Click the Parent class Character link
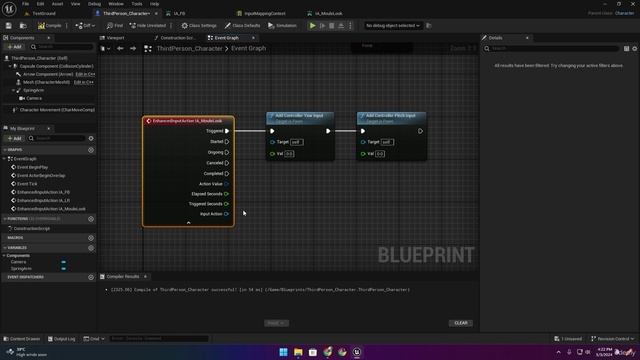Screen dimensions: 640x360 pyautogui.click(x=624, y=13)
